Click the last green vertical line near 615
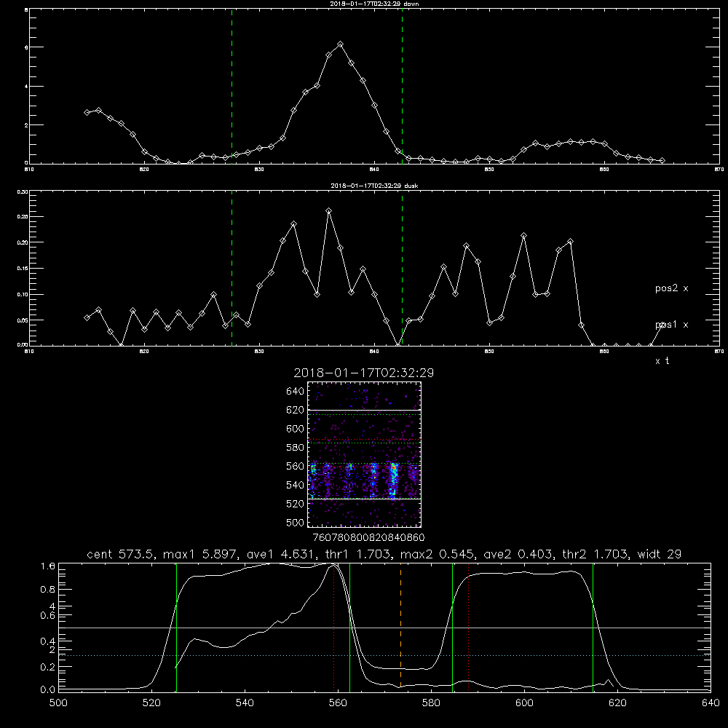This screenshot has height=728, width=728. 593,627
